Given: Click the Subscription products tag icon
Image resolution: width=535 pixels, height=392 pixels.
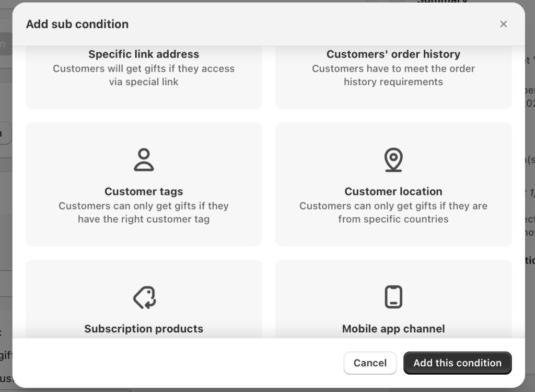Looking at the screenshot, I should tap(144, 297).
